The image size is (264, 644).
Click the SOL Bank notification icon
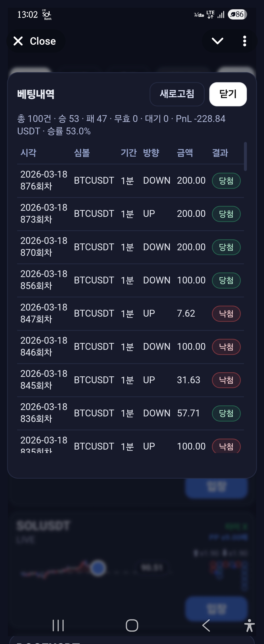tap(47, 14)
